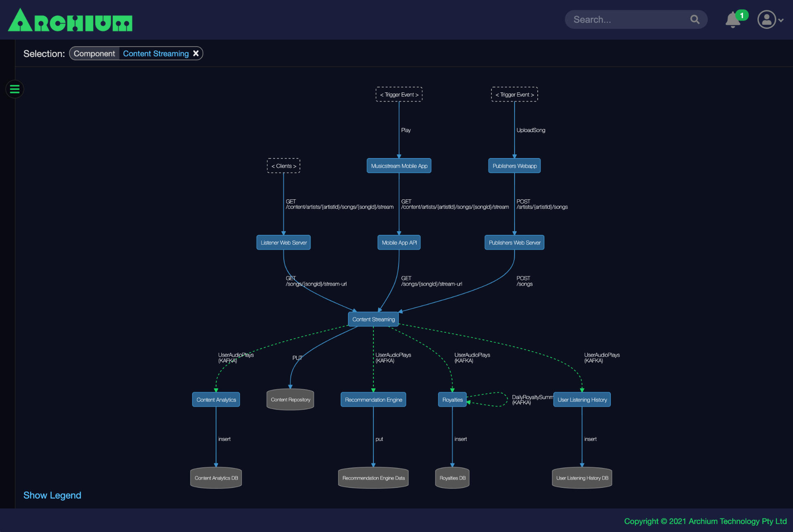Open the hamburger menu icon
793x532 pixels.
[x=15, y=89]
